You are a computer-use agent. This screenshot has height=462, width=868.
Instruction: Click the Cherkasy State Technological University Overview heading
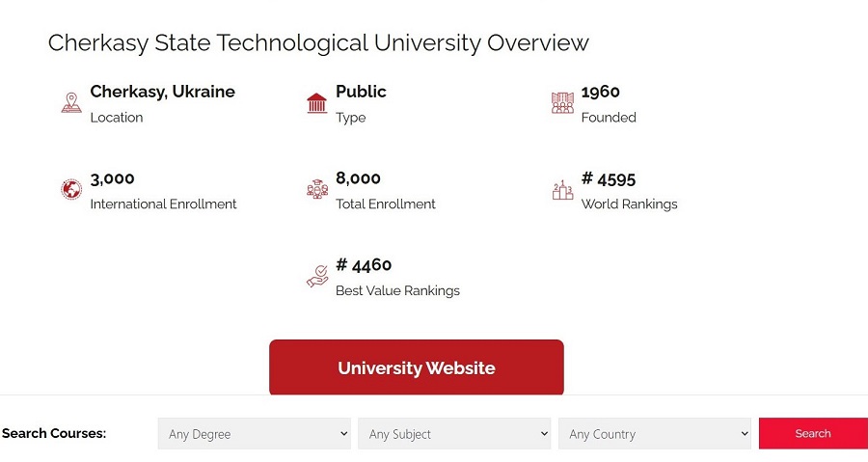(318, 43)
